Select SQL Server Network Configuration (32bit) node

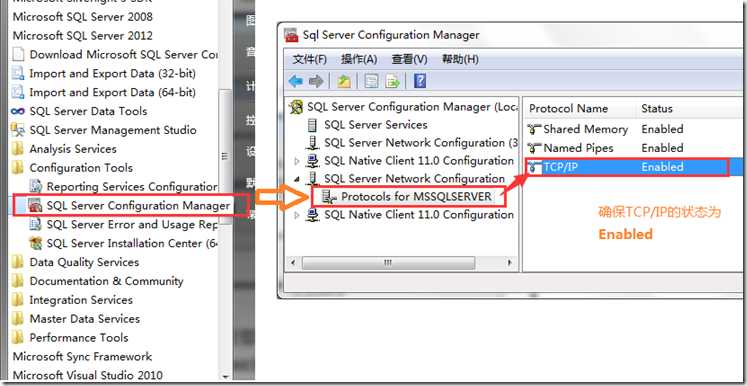[421, 143]
